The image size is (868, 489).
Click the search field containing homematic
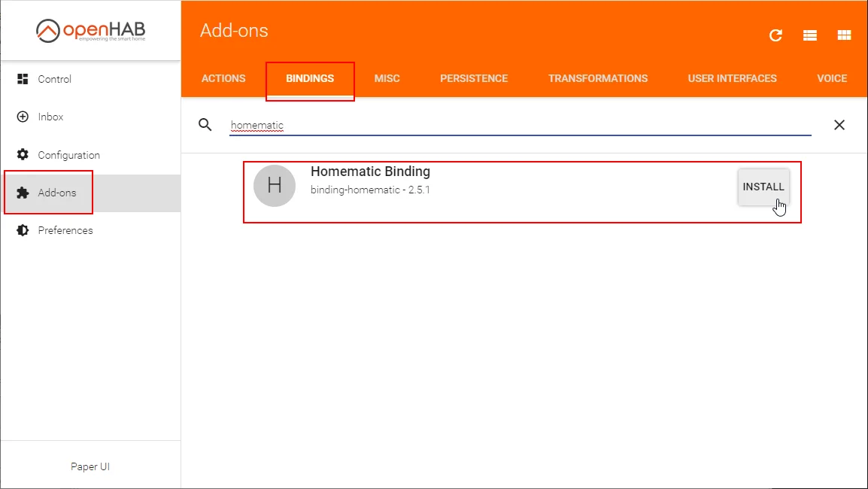point(520,125)
